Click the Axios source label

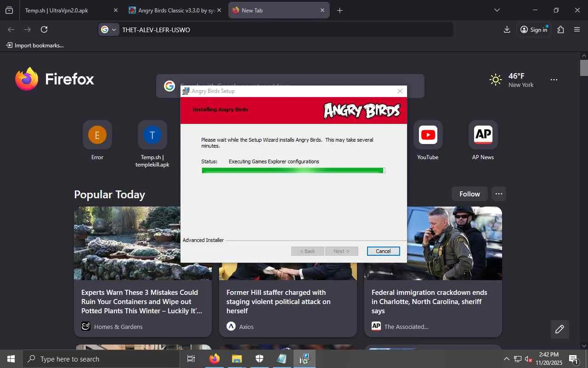(246, 327)
